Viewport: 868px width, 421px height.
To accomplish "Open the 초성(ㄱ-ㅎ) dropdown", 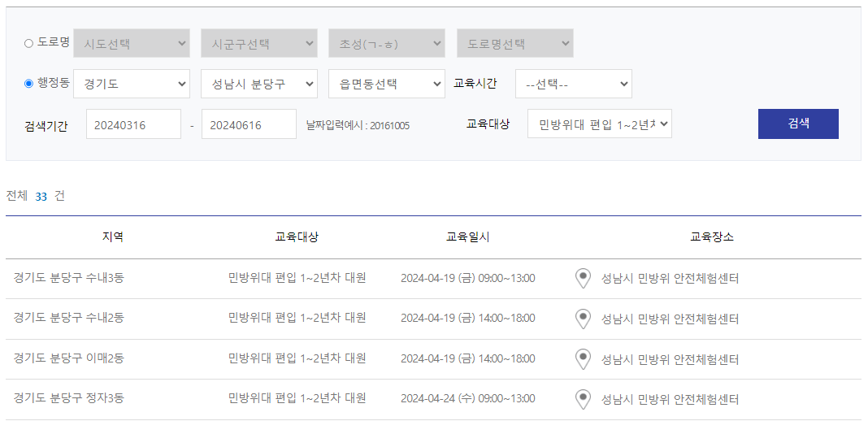I will tap(386, 43).
